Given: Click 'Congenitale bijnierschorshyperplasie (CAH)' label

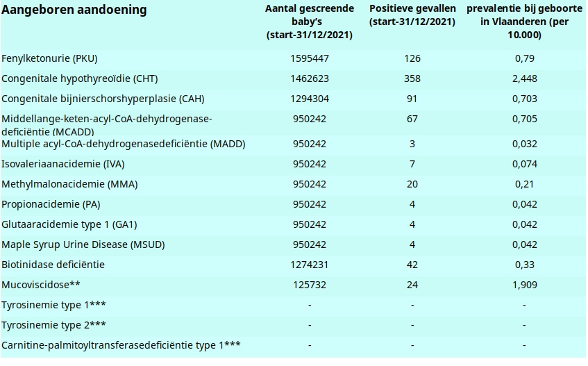Looking at the screenshot, I should pos(103,99).
